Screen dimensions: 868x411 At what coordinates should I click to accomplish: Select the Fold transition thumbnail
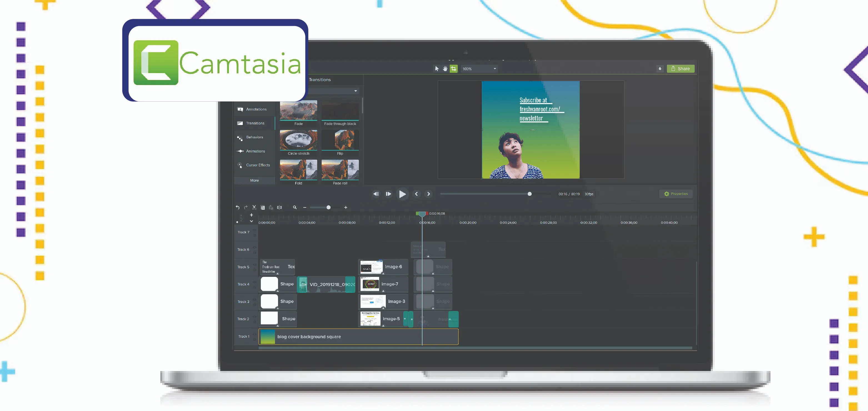(x=299, y=170)
